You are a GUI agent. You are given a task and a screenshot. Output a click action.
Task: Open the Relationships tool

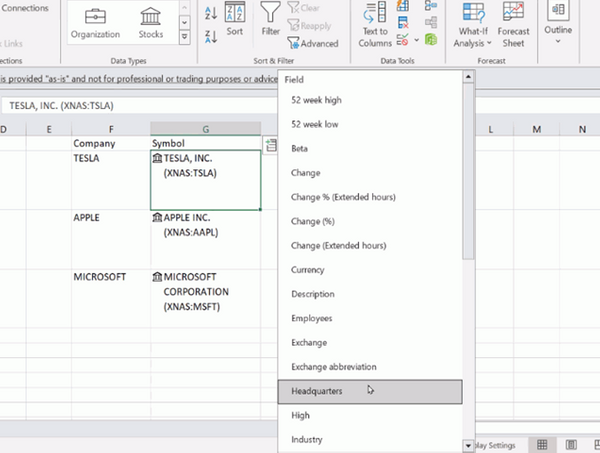pos(431,22)
